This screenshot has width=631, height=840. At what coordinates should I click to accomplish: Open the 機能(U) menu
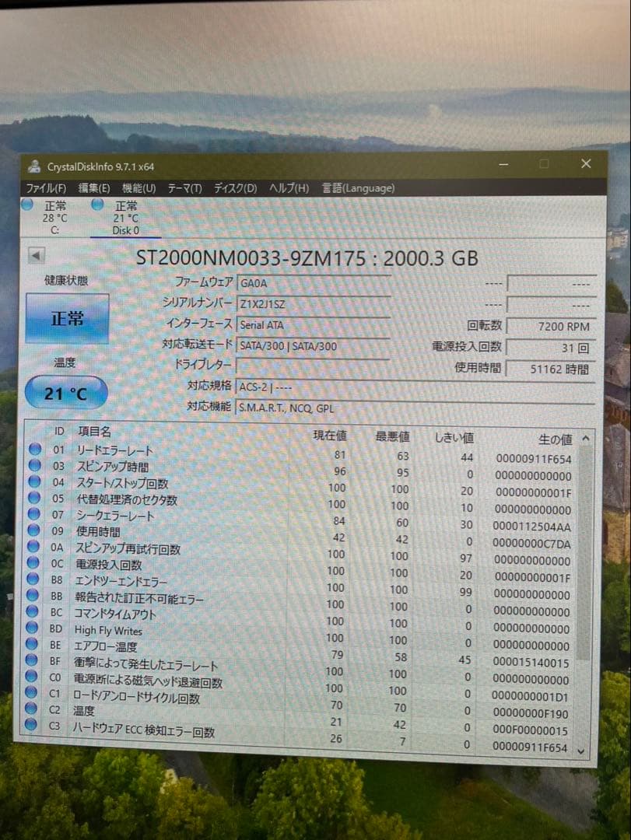point(138,188)
